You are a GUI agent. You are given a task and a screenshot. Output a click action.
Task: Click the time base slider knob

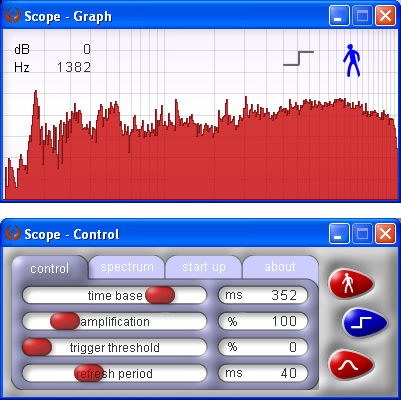pyautogui.click(x=160, y=295)
